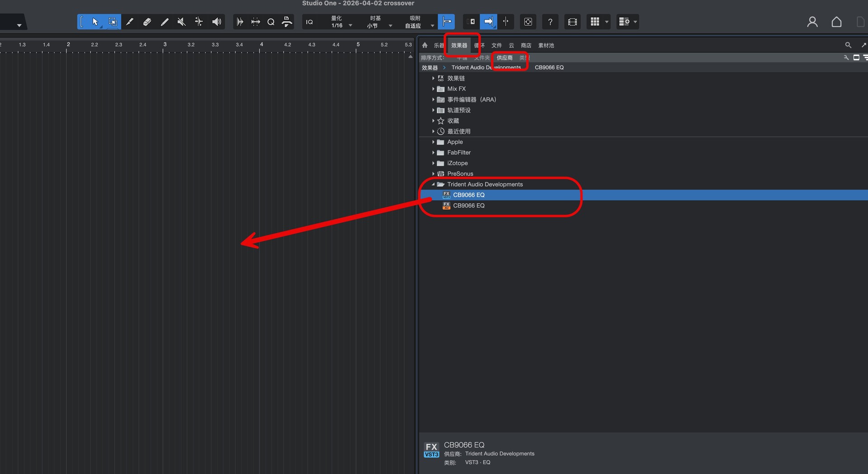The height and width of the screenshot is (474, 868).
Task: Collapse the Trident Audio Developments folder
Action: pos(433,184)
